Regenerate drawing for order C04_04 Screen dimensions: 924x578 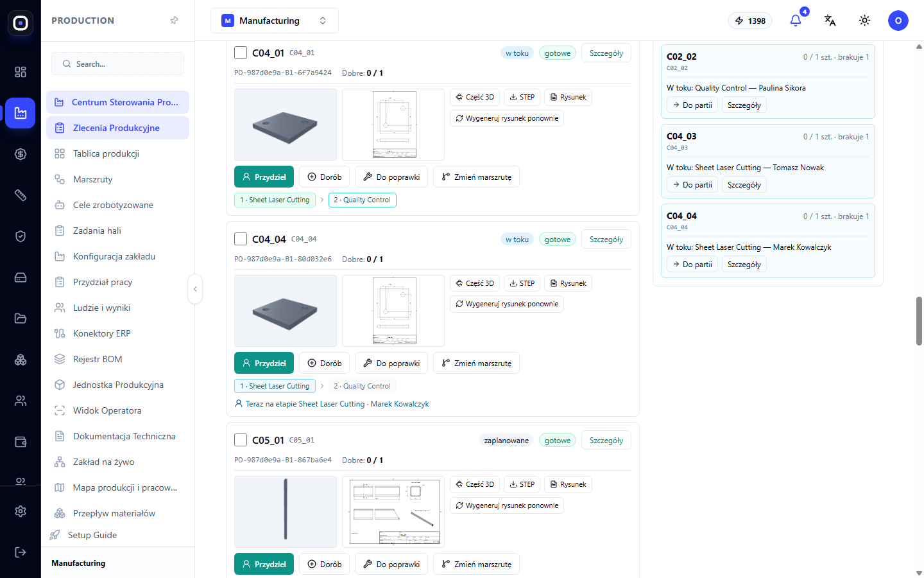[507, 304]
